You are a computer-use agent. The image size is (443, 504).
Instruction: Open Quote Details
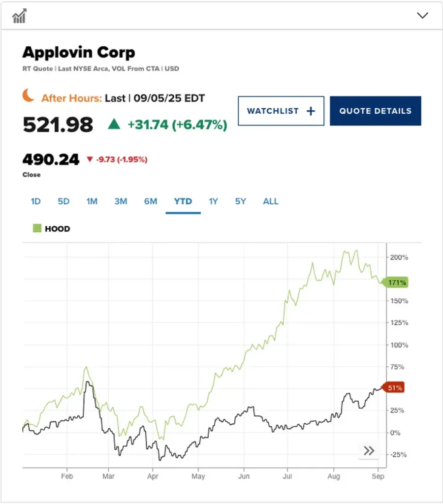[375, 111]
